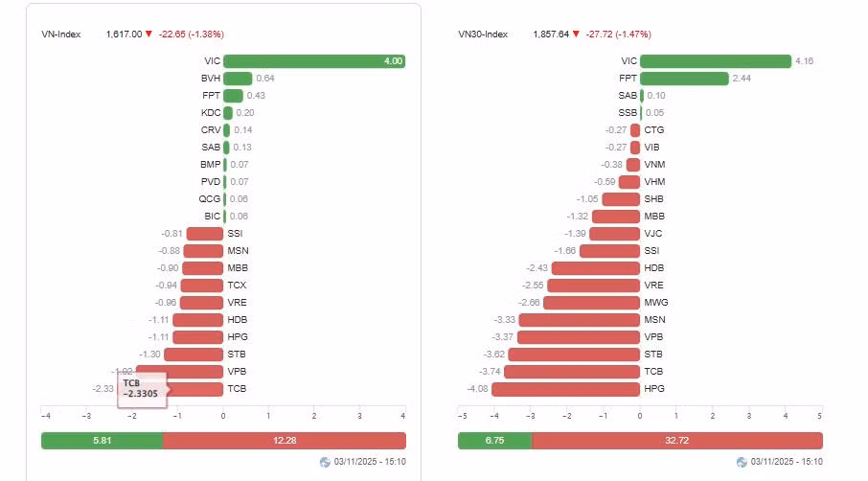Select the VIC green bar in VN-Index chart
This screenshot has height=481, width=868.
(314, 61)
